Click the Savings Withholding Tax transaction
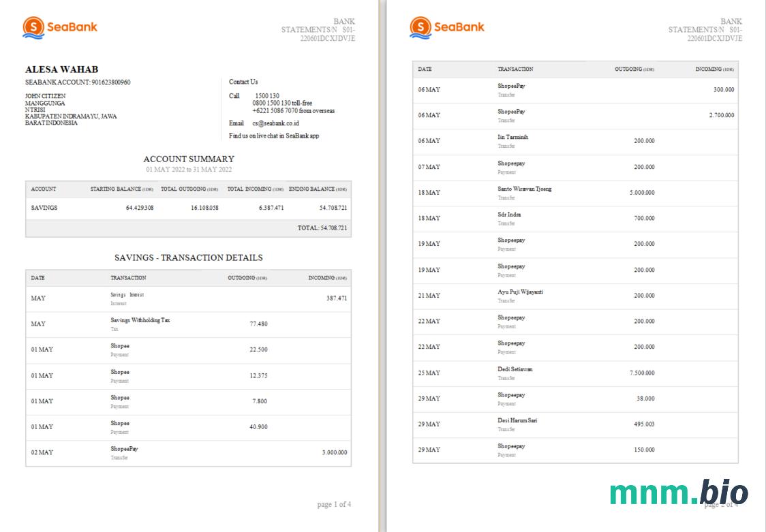 point(140,320)
